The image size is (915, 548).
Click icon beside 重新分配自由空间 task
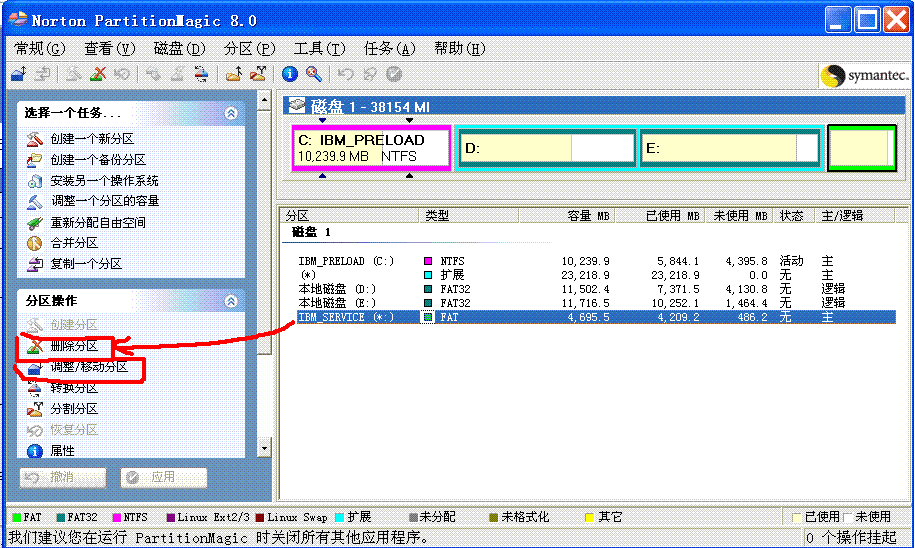(x=34, y=222)
